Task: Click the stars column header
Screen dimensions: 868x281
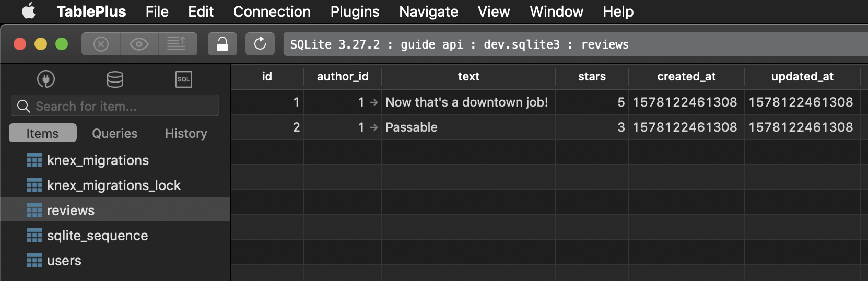Action: (592, 76)
